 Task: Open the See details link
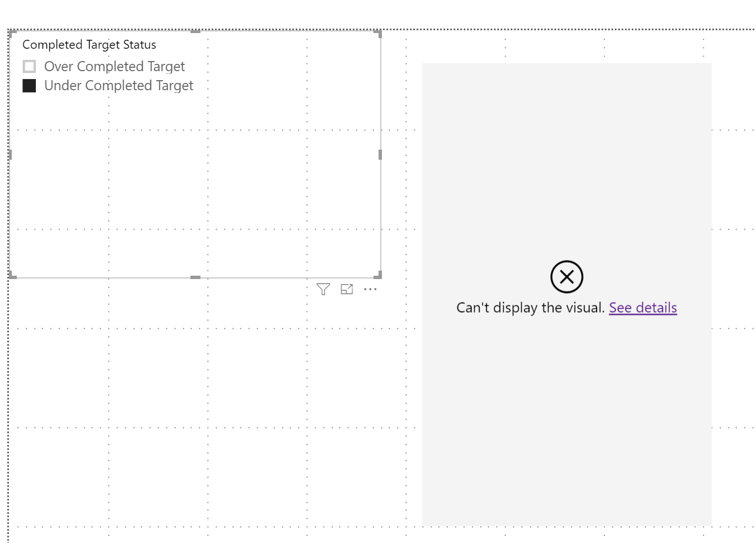643,308
